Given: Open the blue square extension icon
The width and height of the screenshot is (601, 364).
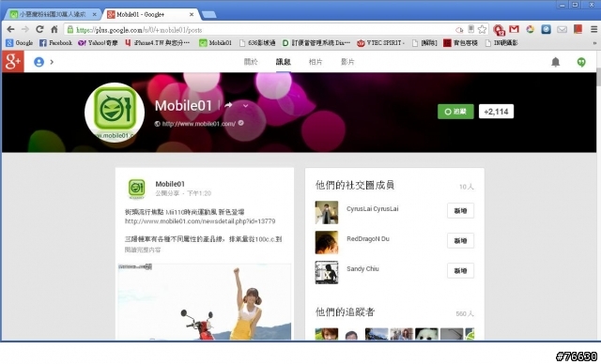Looking at the screenshot, I should (x=546, y=29).
